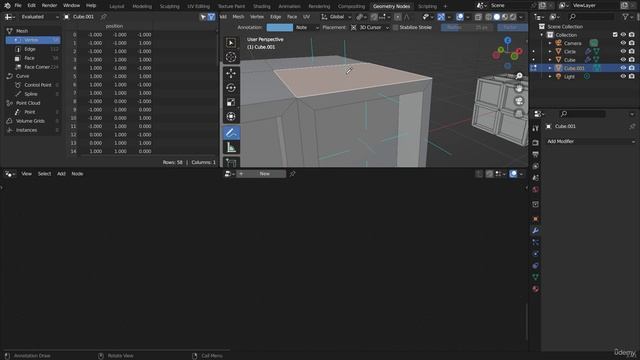Hide Circle with its eye icon
The height and width of the screenshot is (360, 640).
coord(623,51)
